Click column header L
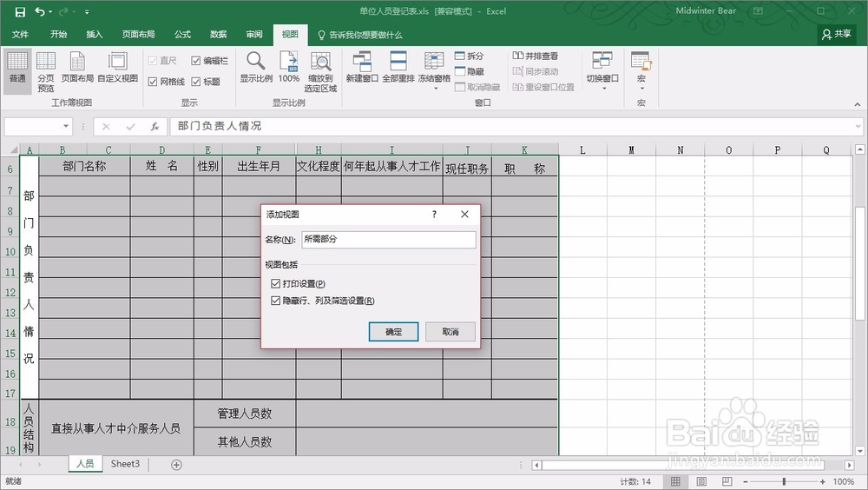 click(582, 150)
